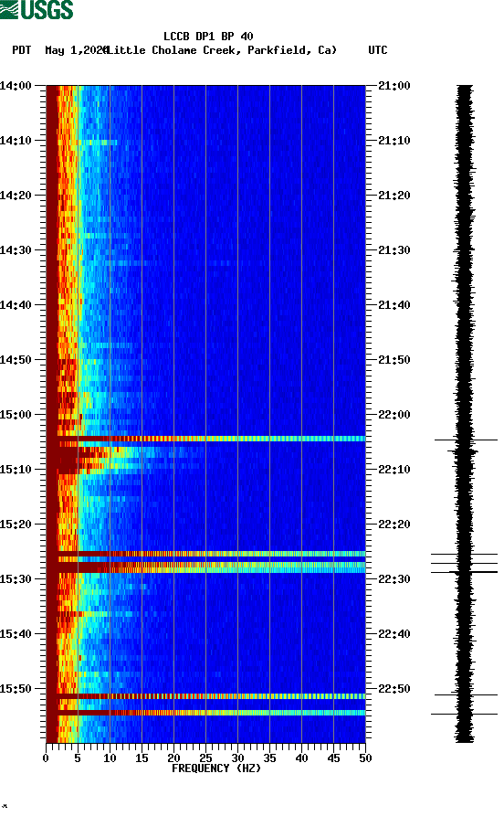Click the '22:50' UTC time label
The width and height of the screenshot is (504, 816).
point(394,688)
